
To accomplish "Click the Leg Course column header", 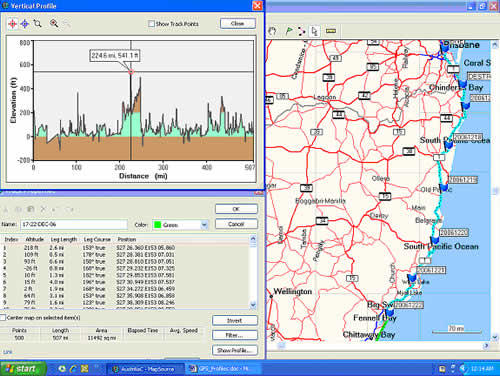I will pyautogui.click(x=97, y=239).
